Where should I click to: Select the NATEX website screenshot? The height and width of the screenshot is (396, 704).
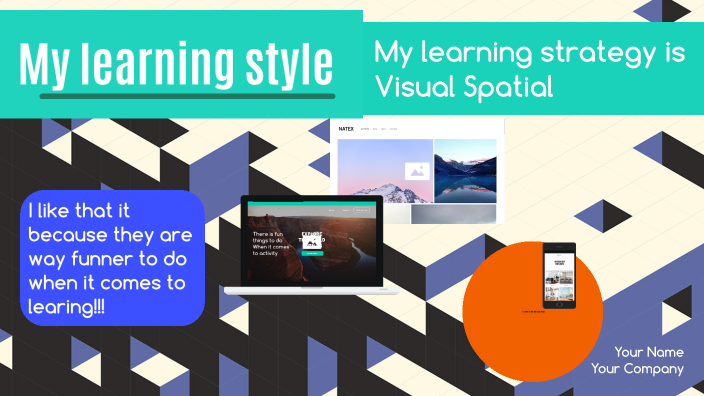417,171
